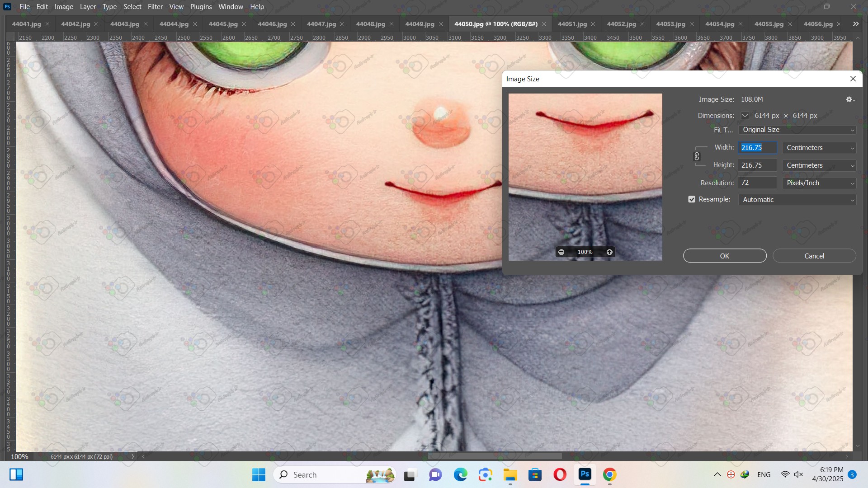This screenshot has height=488, width=868.
Task: Toggle the Resample checkbox
Action: point(692,199)
